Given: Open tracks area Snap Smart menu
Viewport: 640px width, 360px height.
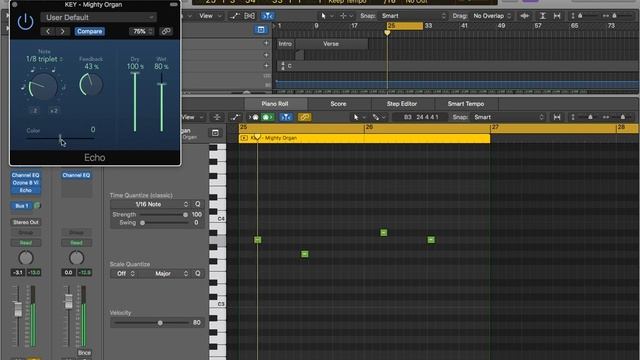Looking at the screenshot, I should [414, 16].
